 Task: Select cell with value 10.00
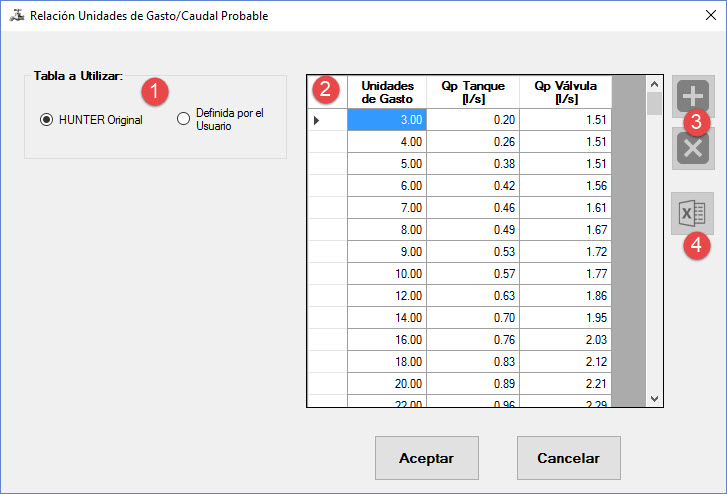[387, 274]
